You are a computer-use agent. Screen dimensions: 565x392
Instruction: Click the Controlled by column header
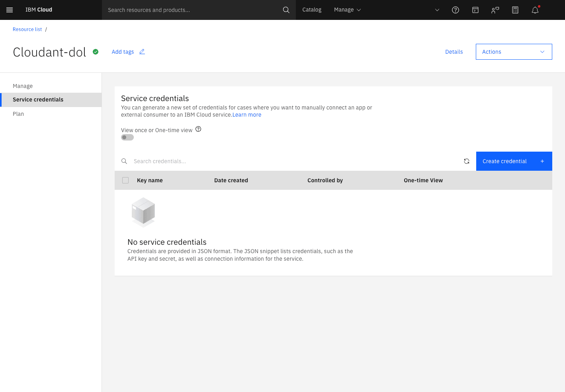(325, 180)
